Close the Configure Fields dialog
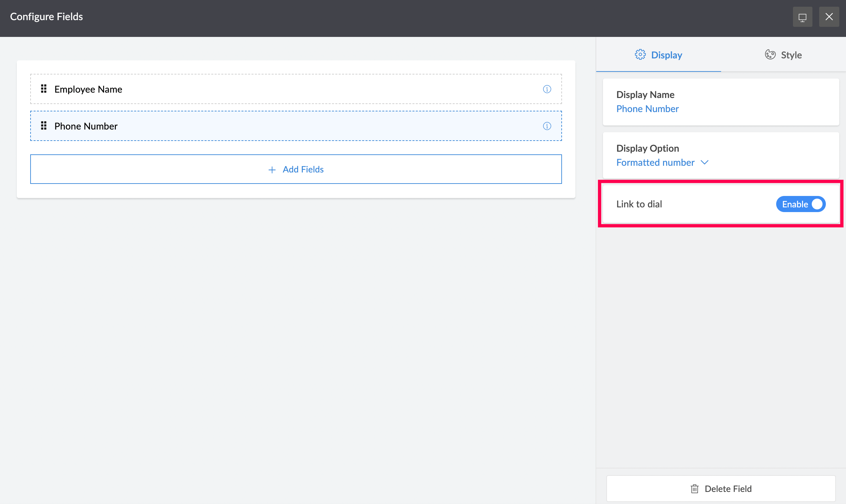Viewport: 846px width, 504px height. pyautogui.click(x=829, y=17)
